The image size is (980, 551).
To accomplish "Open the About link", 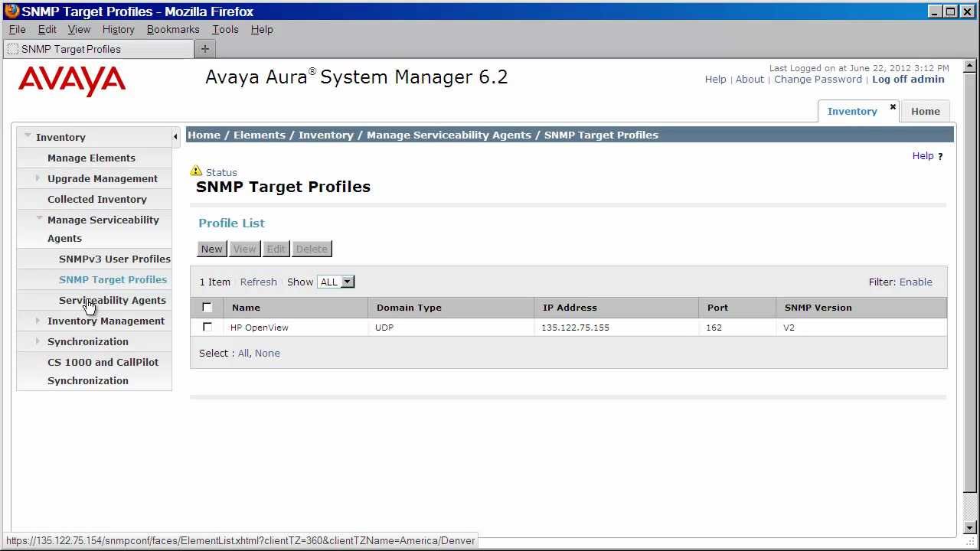I will point(750,79).
